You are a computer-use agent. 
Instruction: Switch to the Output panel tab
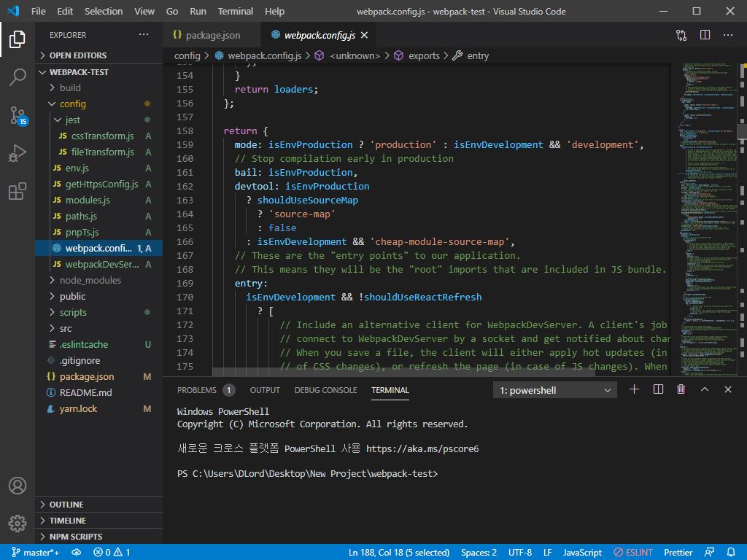click(265, 390)
